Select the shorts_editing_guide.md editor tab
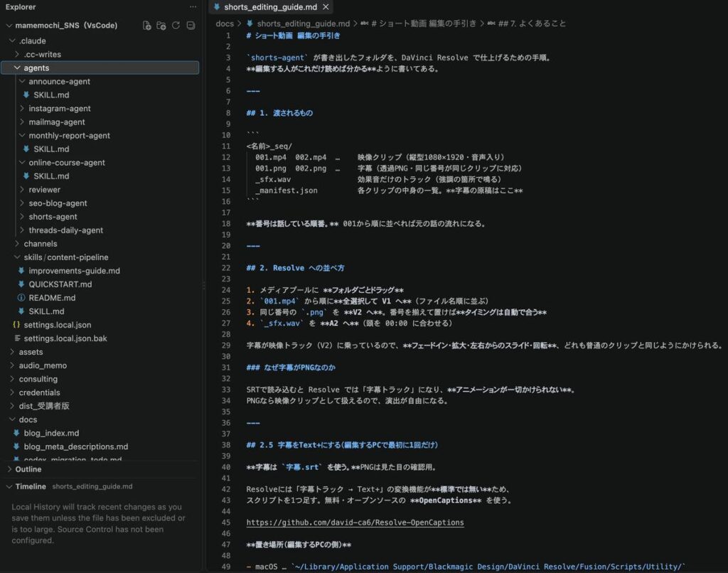Viewport: 728px width, 573px height. pos(271,7)
